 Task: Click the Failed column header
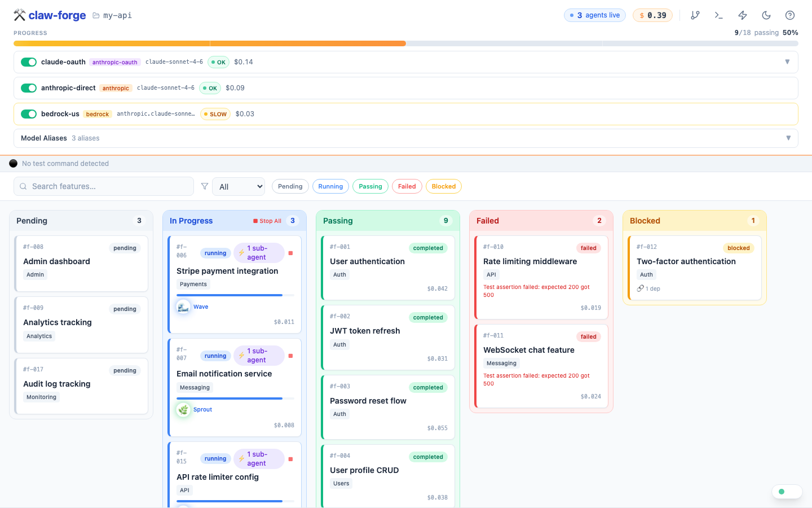coord(541,221)
